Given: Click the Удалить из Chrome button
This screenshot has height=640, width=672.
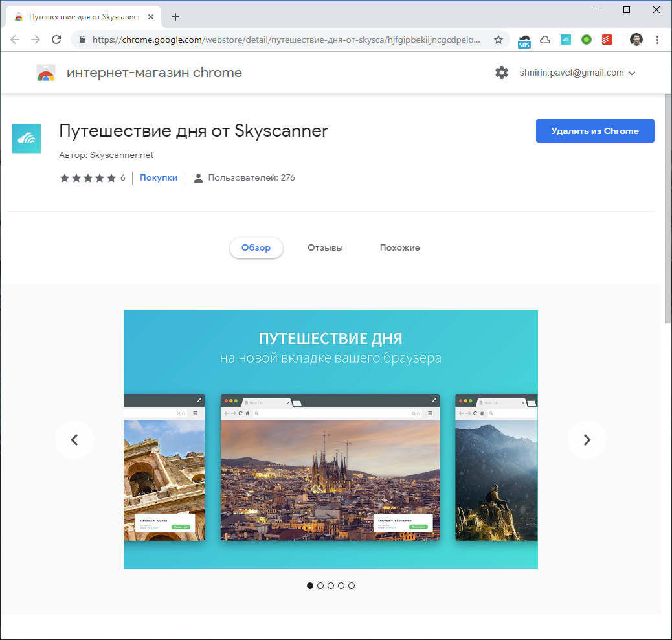Looking at the screenshot, I should [595, 131].
